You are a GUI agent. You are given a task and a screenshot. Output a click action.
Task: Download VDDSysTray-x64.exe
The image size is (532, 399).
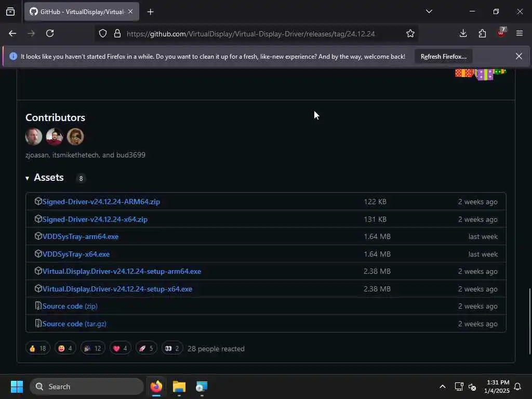point(76,254)
